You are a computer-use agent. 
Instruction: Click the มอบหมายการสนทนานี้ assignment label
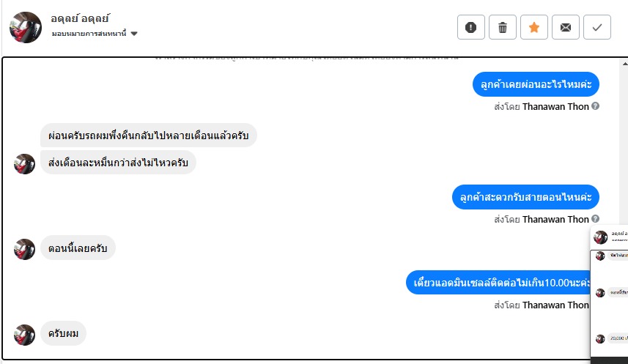tap(89, 34)
